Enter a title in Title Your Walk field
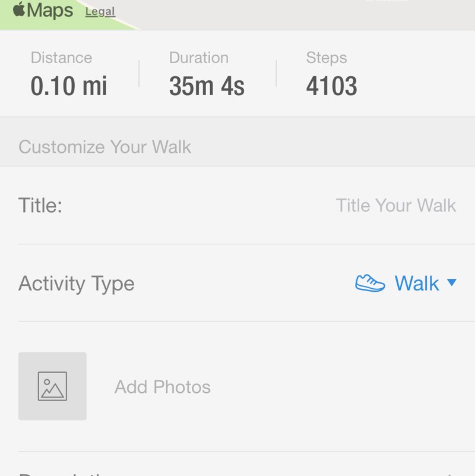This screenshot has height=476, width=475. click(x=395, y=206)
